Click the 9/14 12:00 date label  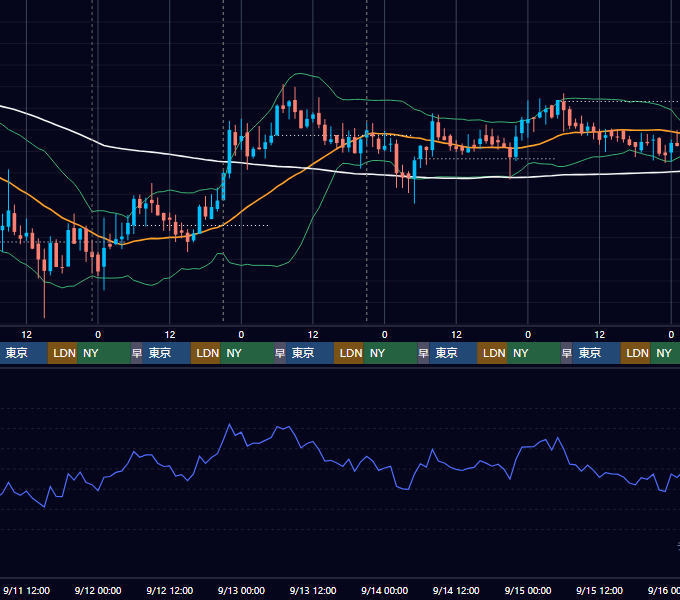coord(456,590)
